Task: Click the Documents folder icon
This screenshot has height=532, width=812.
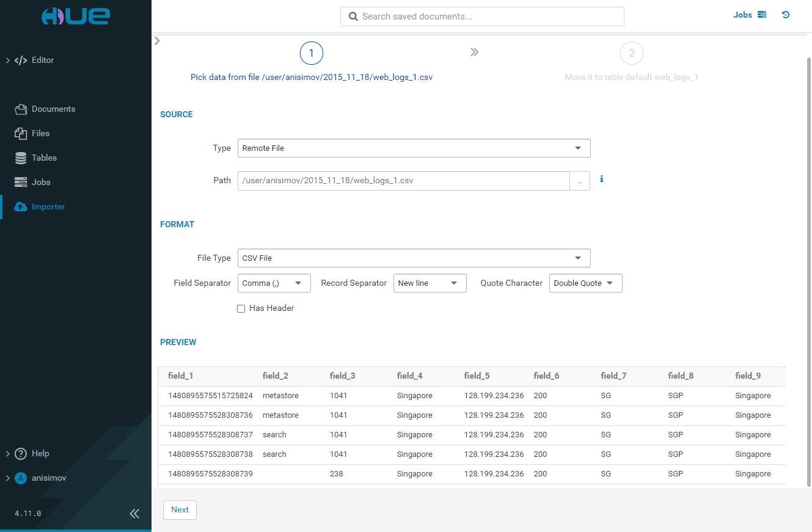Action: 21,109
